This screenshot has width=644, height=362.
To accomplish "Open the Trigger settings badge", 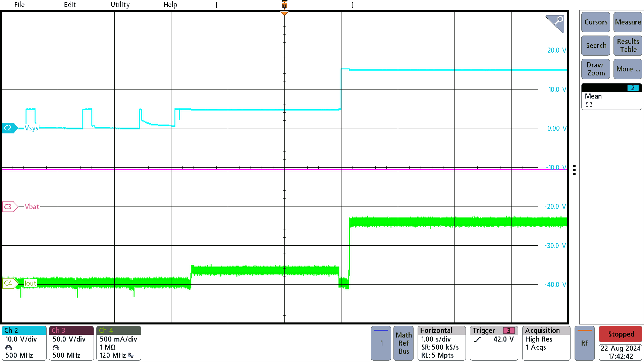I will coord(494,343).
